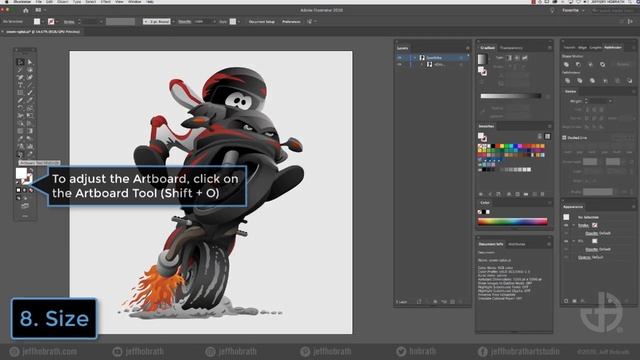
Task: Click the Intersect shape mode icon
Action: (590, 64)
